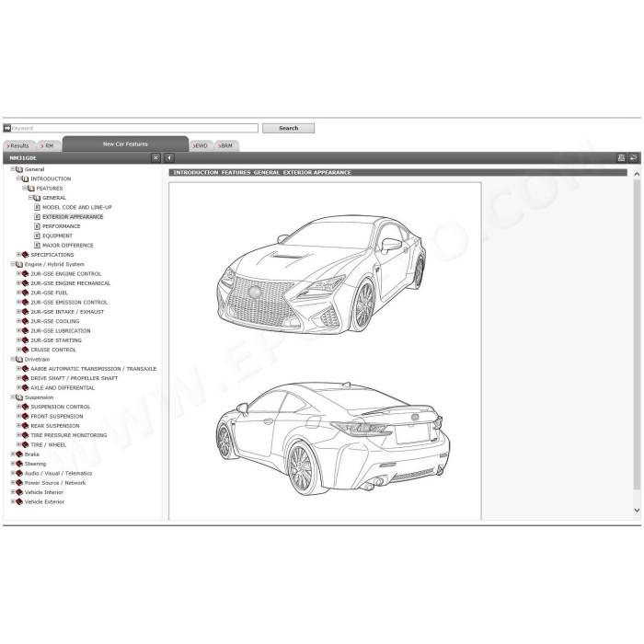644x644 pixels.
Task: Click the rightmost header bar icon (return arrow)
Action: coord(633,157)
